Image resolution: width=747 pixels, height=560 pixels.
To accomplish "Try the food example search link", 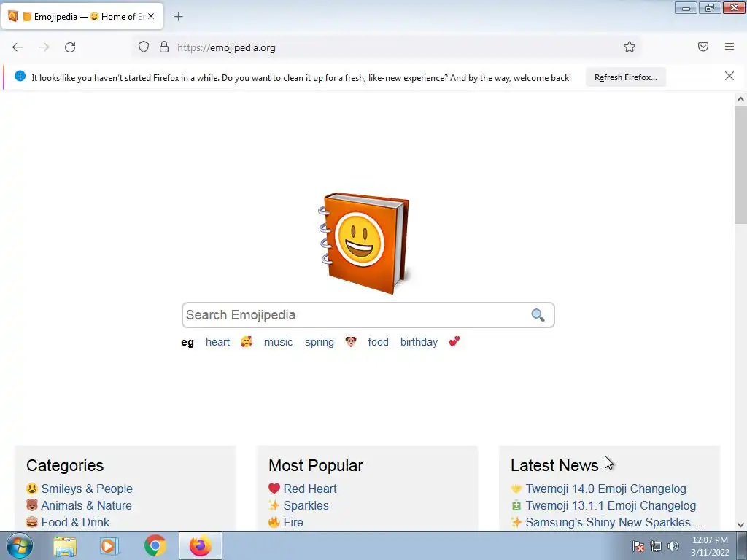I will point(379,342).
